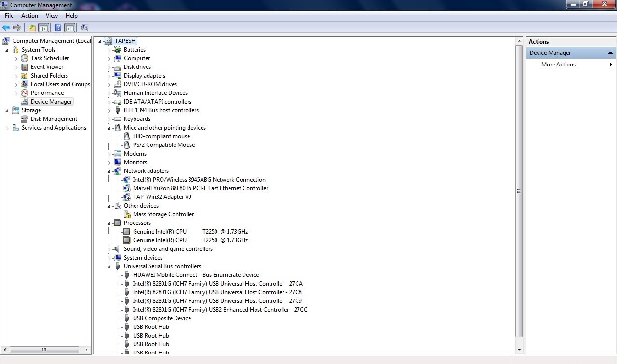
Task: Click the Modems category icon
Action: point(117,154)
